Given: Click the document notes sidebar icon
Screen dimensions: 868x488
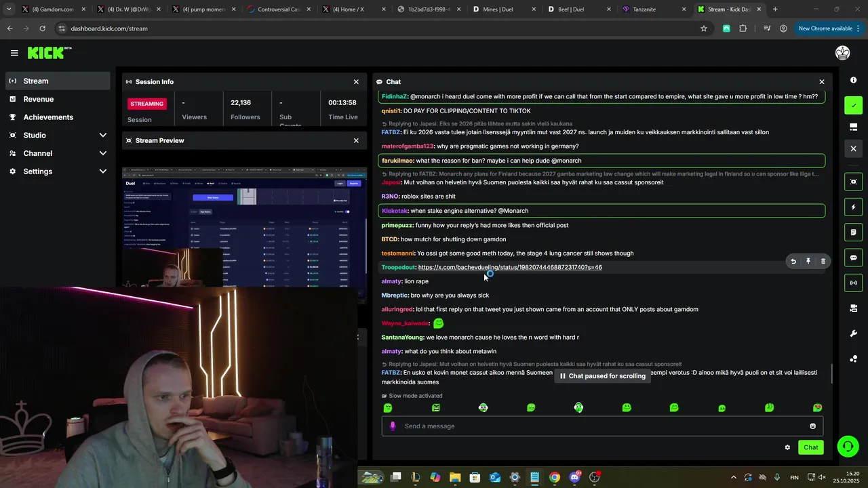Looking at the screenshot, I should (x=853, y=232).
